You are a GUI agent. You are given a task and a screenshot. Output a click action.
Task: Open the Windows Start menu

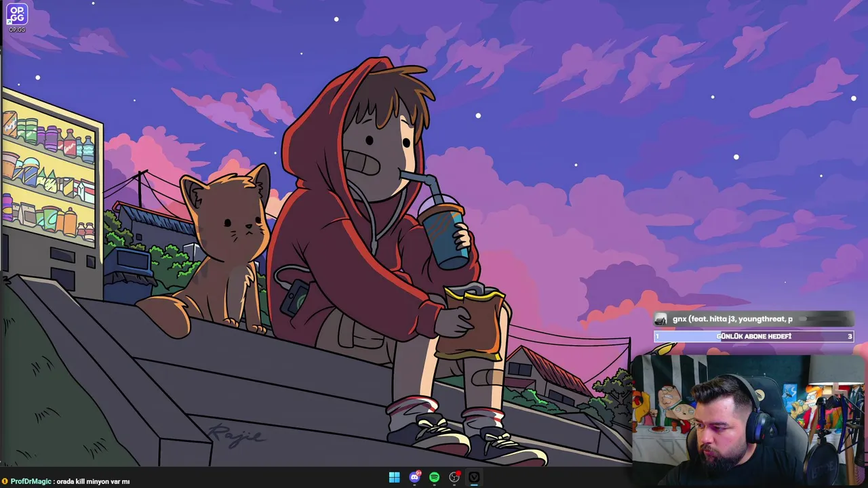[394, 477]
